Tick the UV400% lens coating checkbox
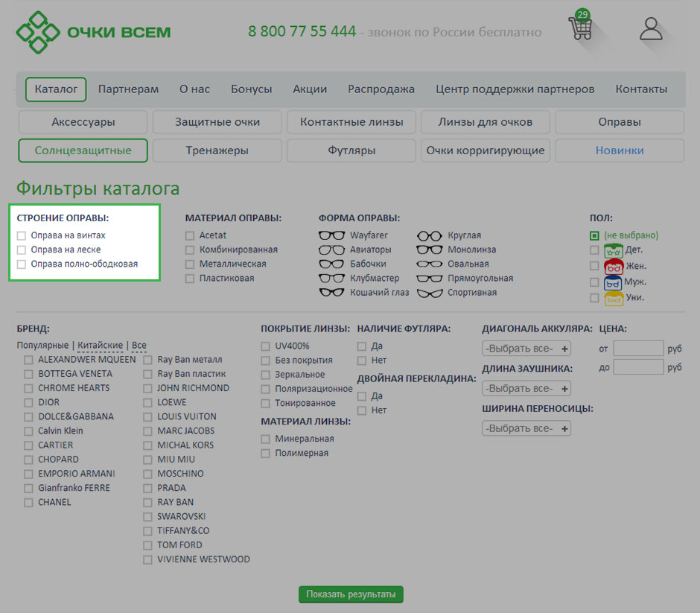 266,346
